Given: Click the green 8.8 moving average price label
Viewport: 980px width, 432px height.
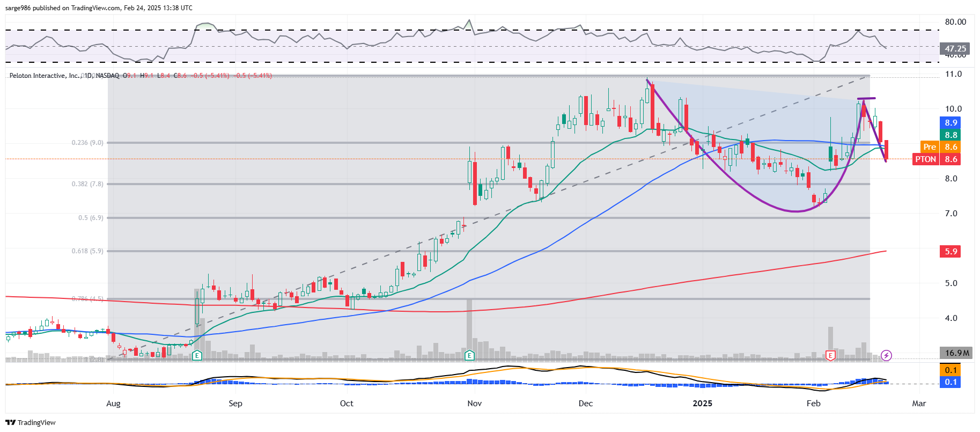Looking at the screenshot, I should coord(951,135).
